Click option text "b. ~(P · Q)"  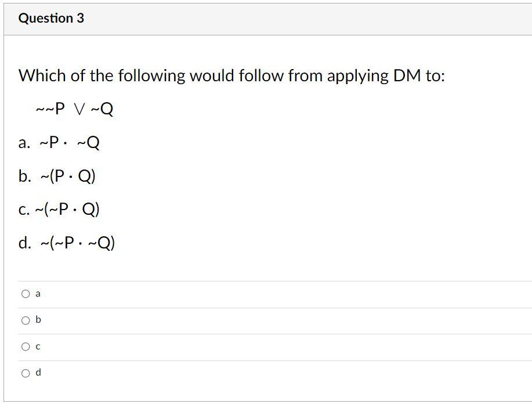click(x=57, y=176)
